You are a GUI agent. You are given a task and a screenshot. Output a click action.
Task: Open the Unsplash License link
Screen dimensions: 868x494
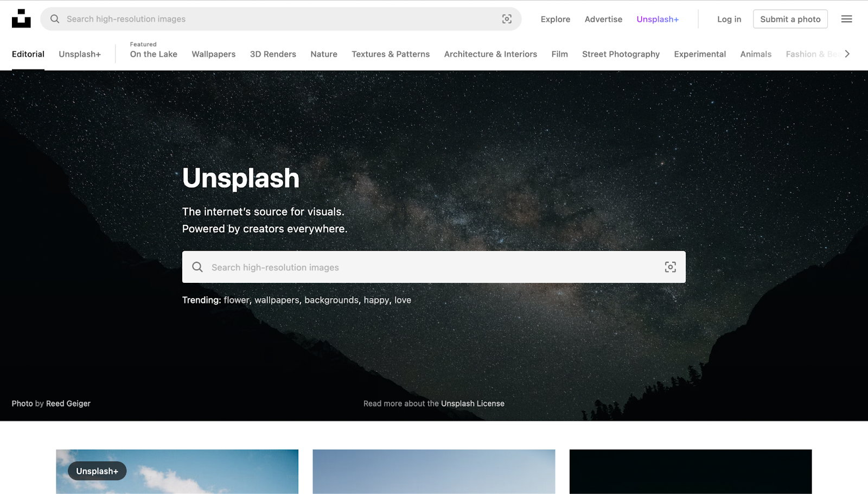pyautogui.click(x=473, y=403)
